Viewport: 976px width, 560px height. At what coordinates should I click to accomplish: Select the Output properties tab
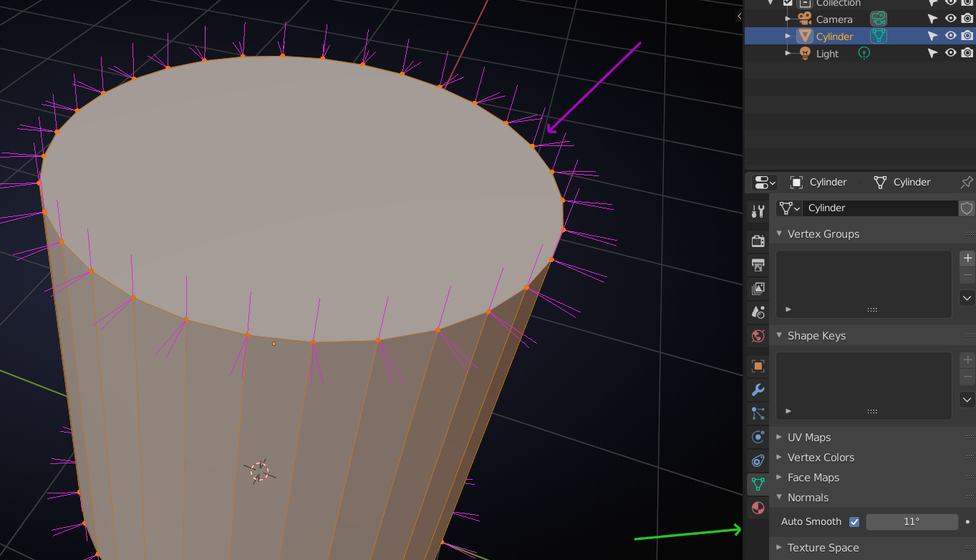coord(758,265)
